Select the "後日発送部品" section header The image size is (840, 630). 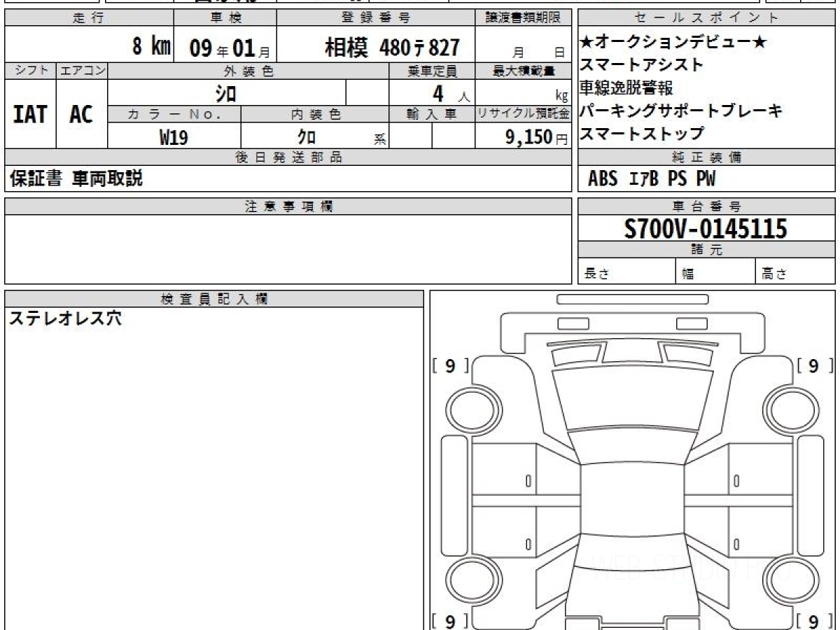(x=288, y=157)
